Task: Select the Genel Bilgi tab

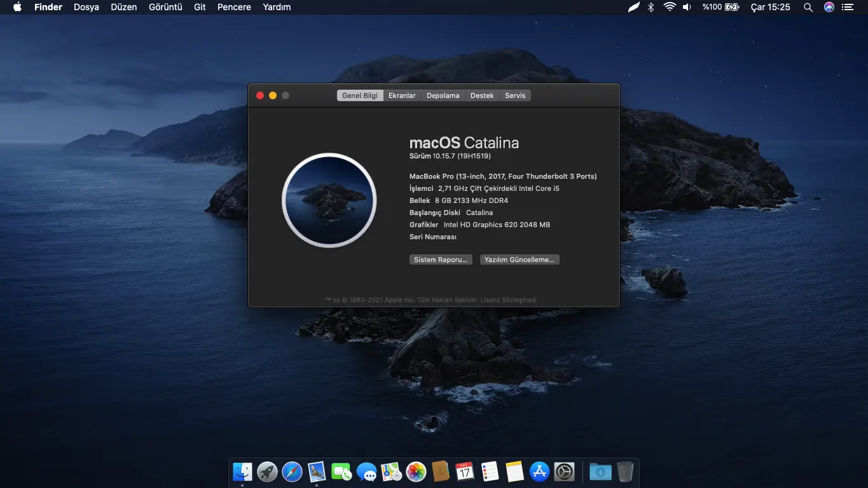Action: point(360,95)
